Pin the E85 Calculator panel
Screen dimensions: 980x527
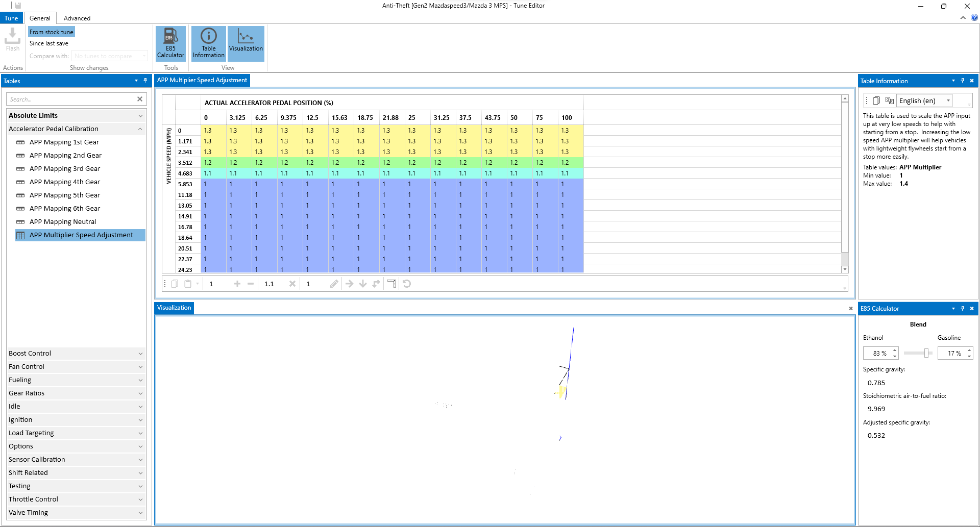click(963, 308)
